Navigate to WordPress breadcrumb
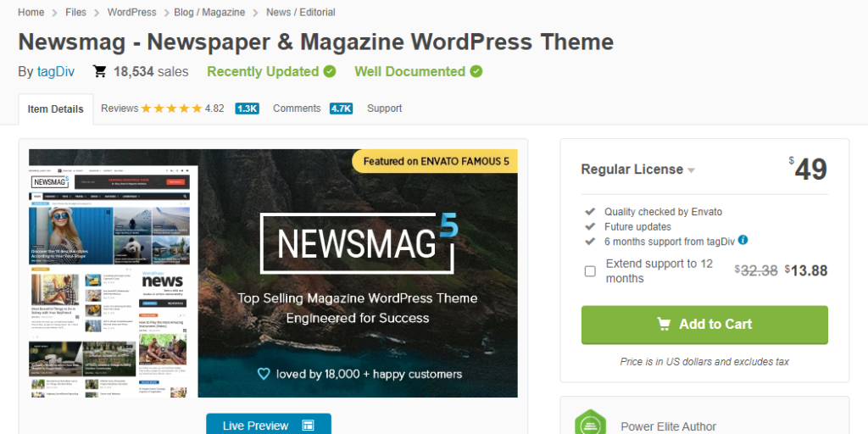 pyautogui.click(x=131, y=12)
